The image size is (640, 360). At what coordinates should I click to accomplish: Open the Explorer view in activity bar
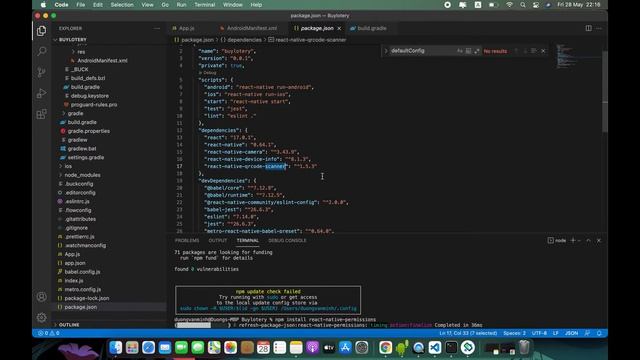41,31
